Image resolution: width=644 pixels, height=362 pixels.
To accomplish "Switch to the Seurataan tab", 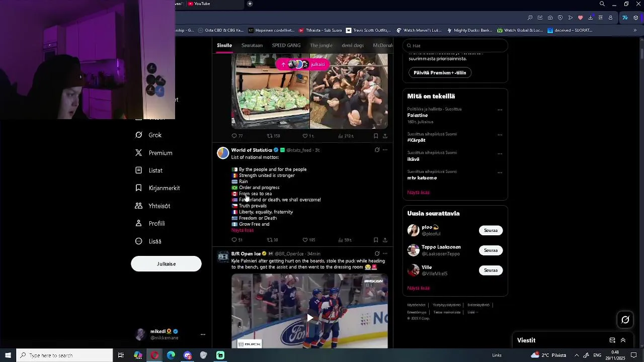I will coord(252,45).
